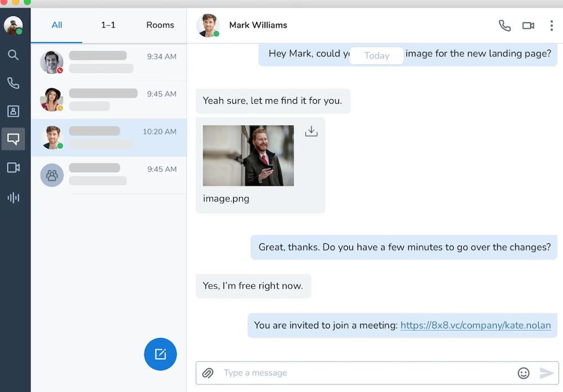This screenshot has width=563, height=392.
Task: Switch to the Rooms tab
Action: click(160, 25)
